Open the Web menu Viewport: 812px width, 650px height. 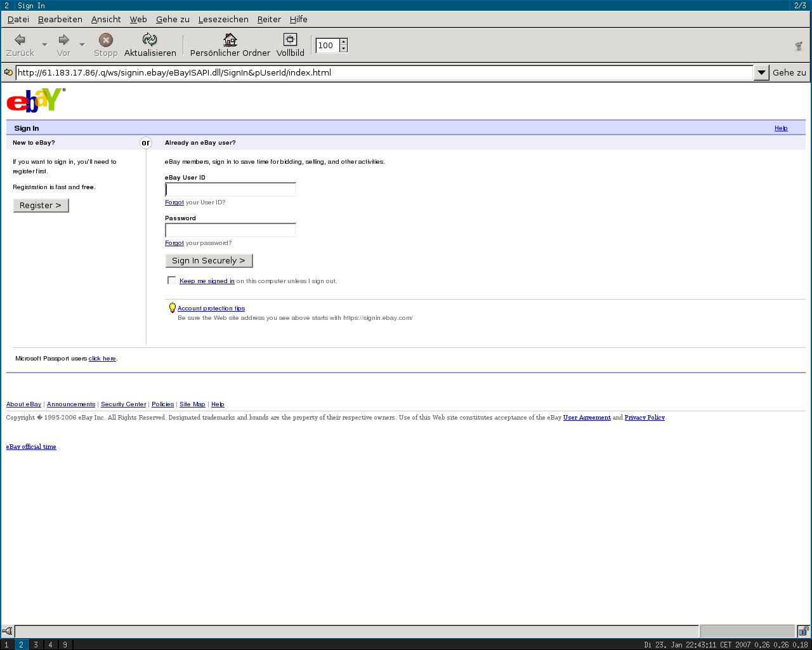[x=138, y=19]
